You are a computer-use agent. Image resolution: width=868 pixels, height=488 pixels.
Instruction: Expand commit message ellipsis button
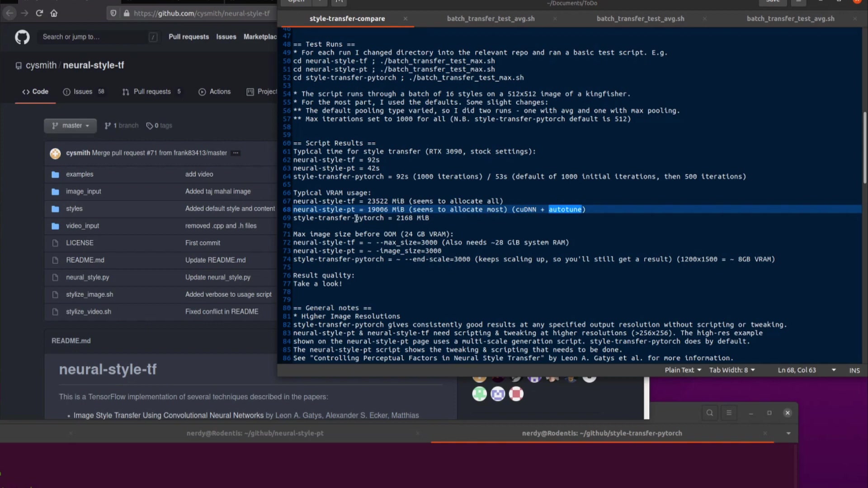point(236,153)
